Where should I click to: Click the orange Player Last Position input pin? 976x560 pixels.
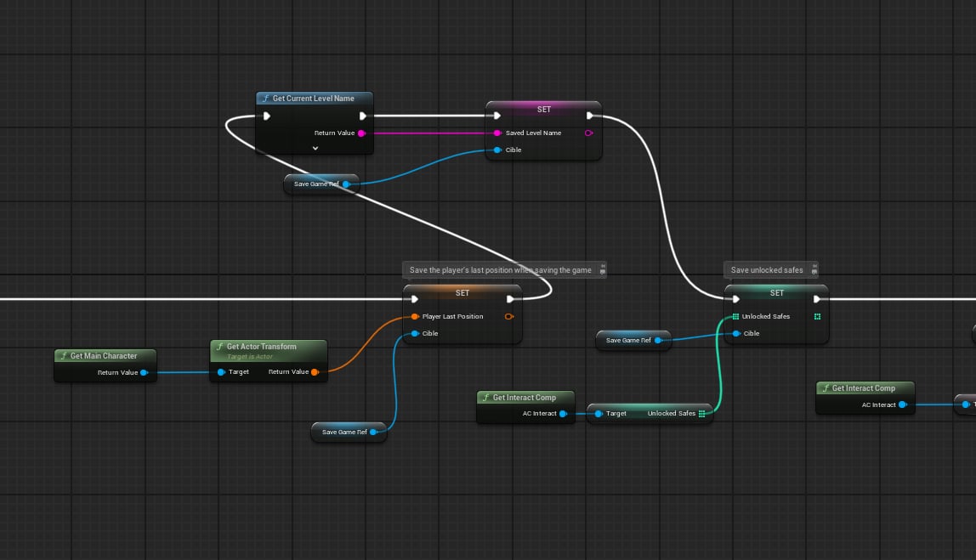pyautogui.click(x=415, y=317)
